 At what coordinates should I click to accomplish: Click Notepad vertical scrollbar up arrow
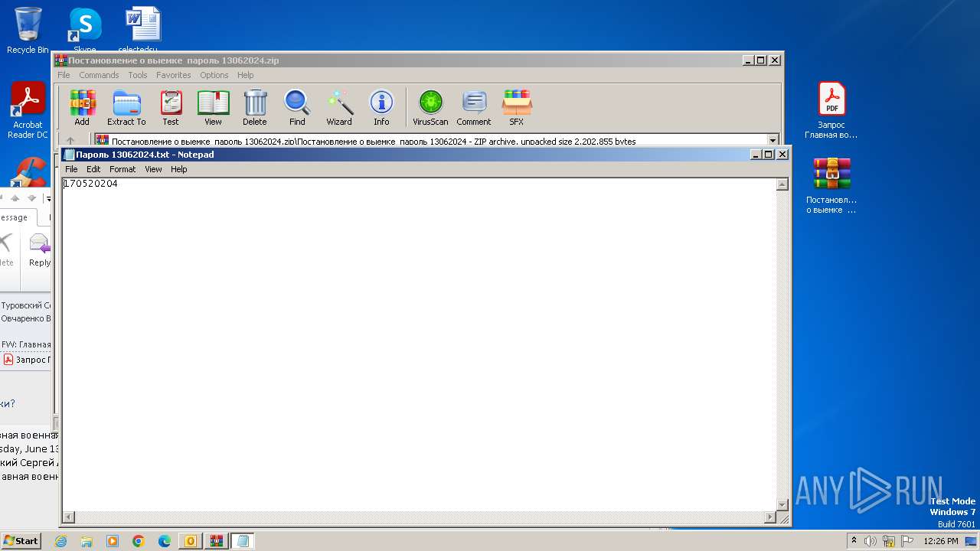pos(782,184)
